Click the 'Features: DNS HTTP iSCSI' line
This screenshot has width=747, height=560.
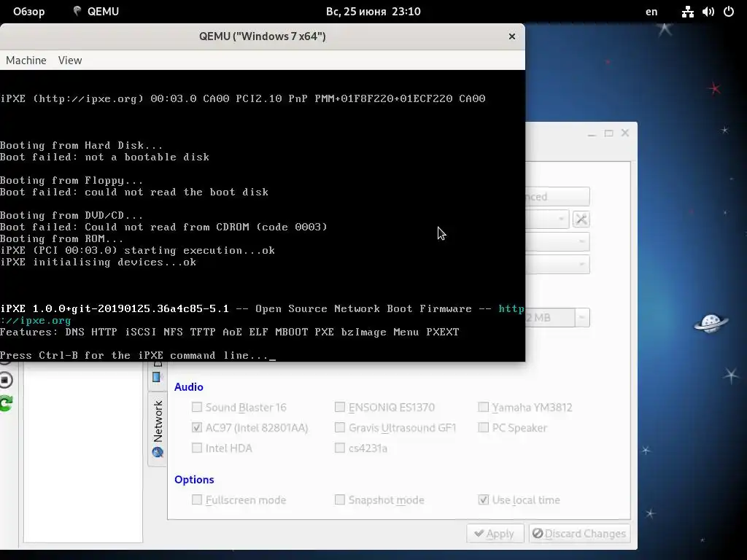click(x=230, y=332)
